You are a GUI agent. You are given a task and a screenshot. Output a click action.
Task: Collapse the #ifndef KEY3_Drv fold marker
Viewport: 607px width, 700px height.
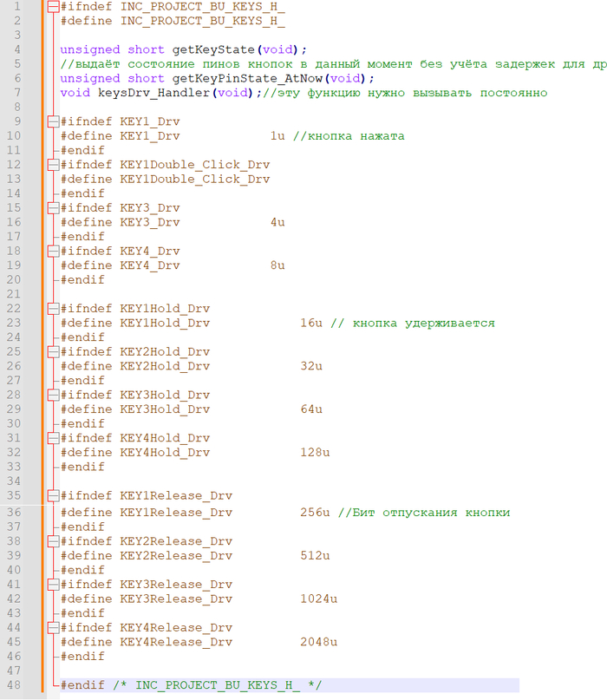[54, 208]
